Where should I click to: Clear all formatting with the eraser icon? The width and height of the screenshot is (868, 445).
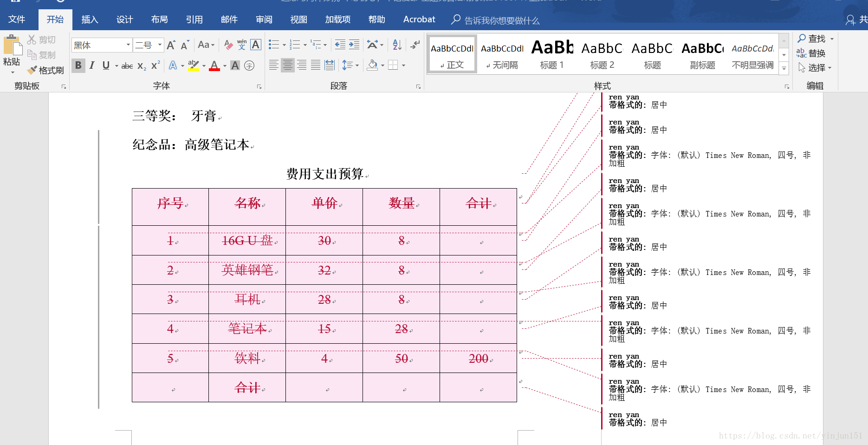[x=228, y=45]
